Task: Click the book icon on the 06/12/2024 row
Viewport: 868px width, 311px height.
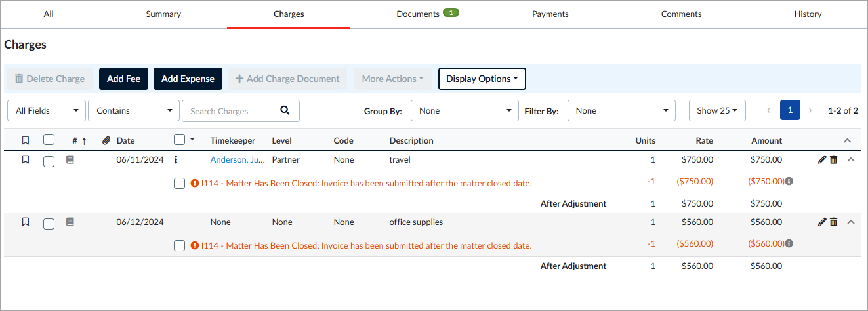Action: click(70, 222)
